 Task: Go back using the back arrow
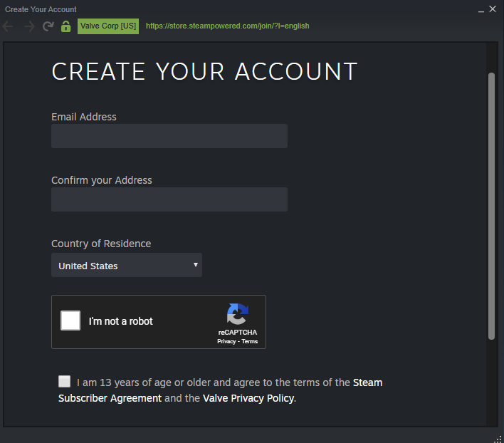pyautogui.click(x=8, y=26)
